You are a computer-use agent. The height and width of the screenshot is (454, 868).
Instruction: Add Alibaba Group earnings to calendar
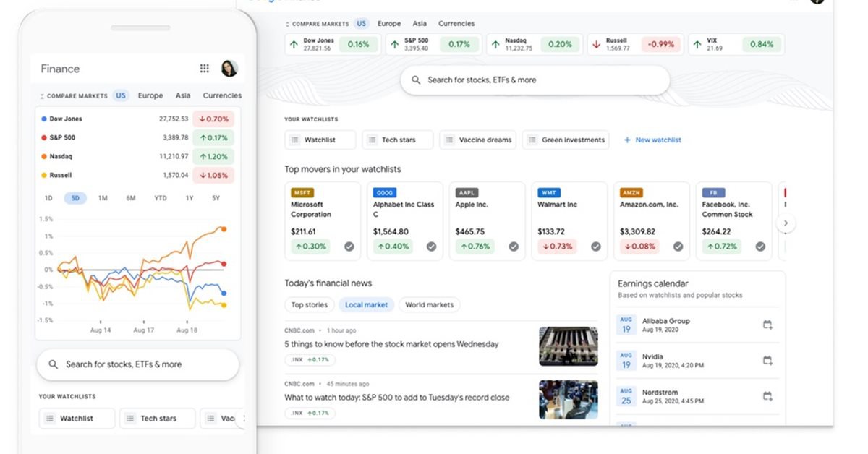(x=767, y=325)
